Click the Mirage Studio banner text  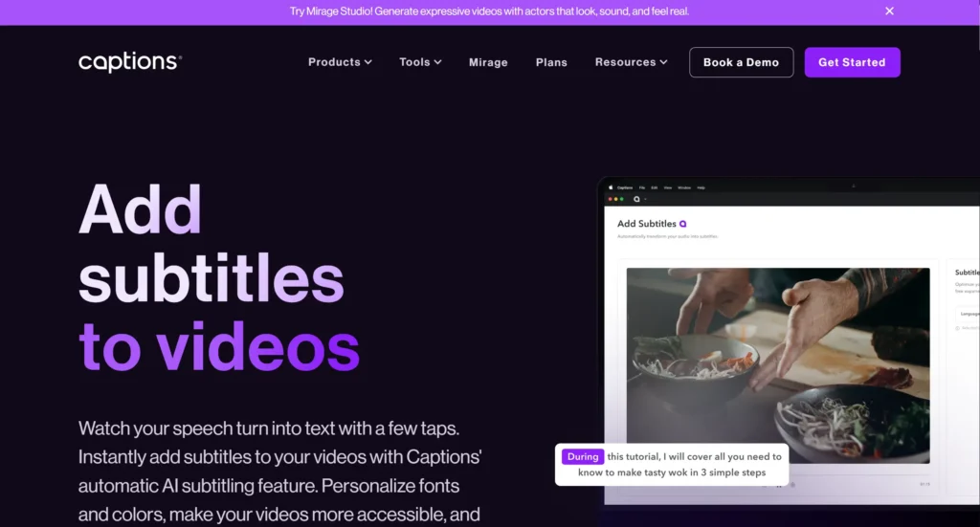(489, 11)
